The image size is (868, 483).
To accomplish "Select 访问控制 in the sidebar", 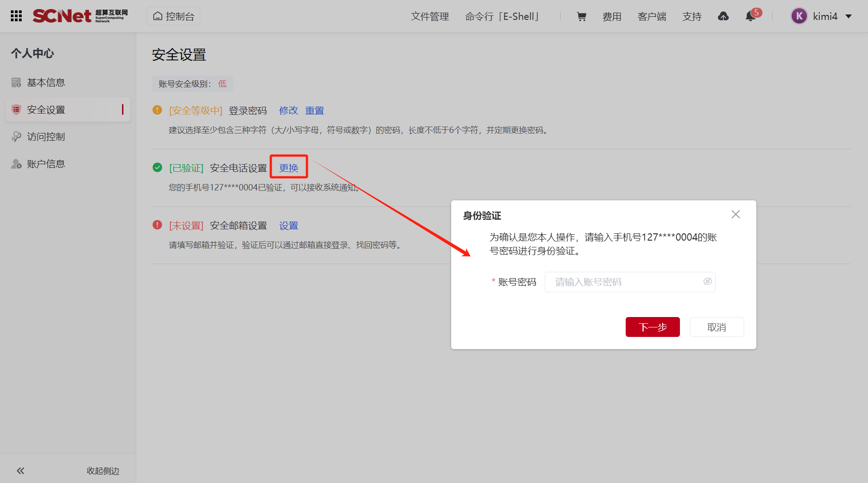I will click(x=46, y=137).
